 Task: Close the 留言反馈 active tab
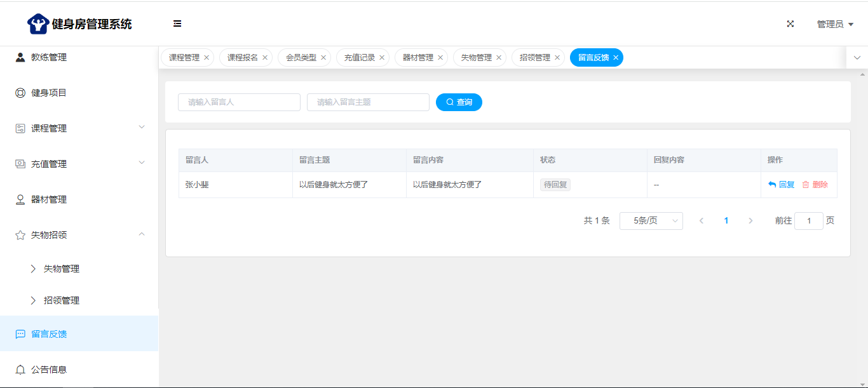tap(616, 58)
